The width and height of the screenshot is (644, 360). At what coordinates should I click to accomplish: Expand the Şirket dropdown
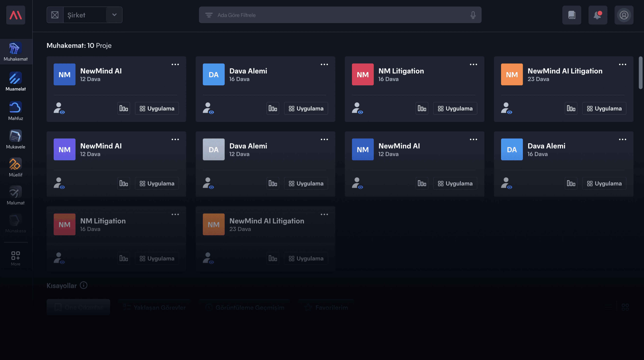[114, 15]
